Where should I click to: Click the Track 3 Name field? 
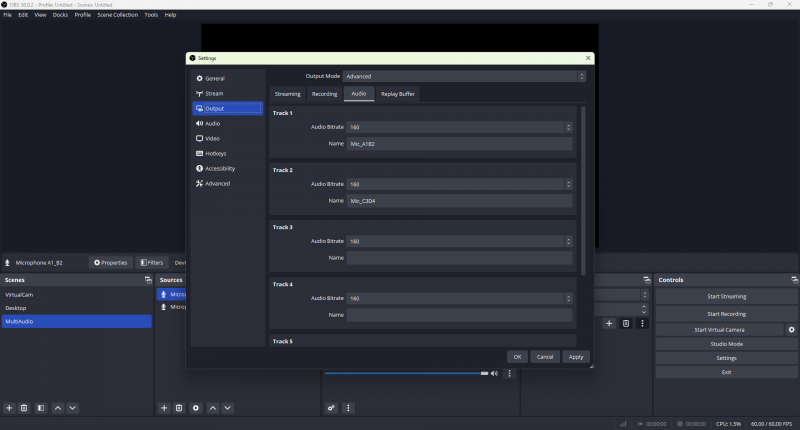[x=459, y=258]
